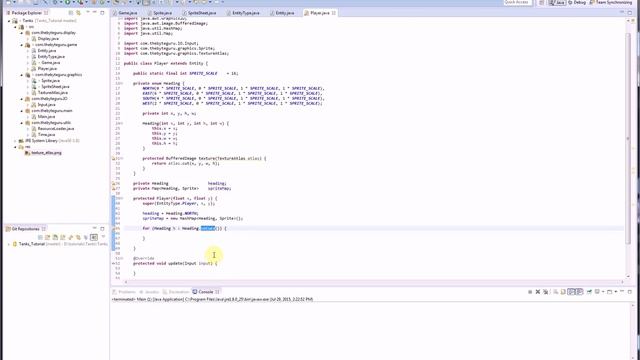
Task: Select SpriteSheet.java in Package Explorer
Action: (50, 87)
